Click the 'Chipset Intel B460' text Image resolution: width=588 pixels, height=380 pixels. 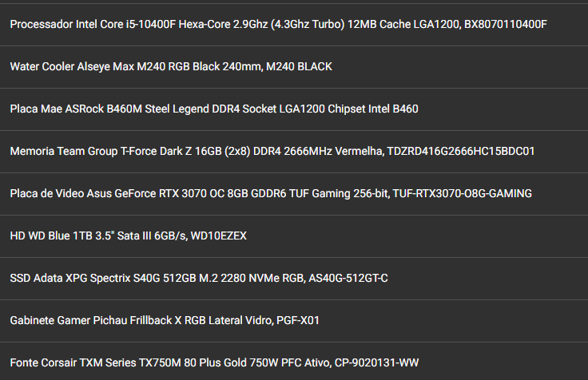point(373,109)
